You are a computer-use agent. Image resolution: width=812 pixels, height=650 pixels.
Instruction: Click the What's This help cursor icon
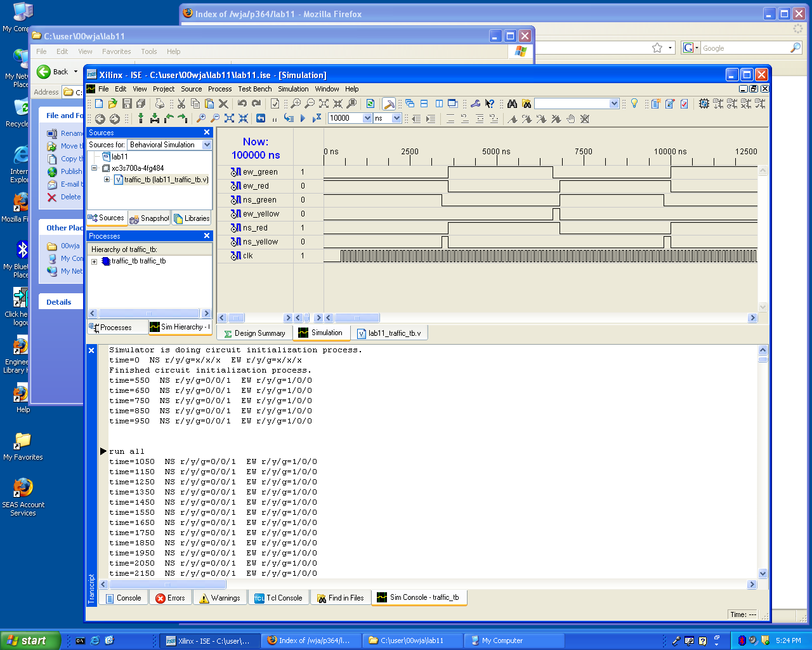click(x=489, y=103)
